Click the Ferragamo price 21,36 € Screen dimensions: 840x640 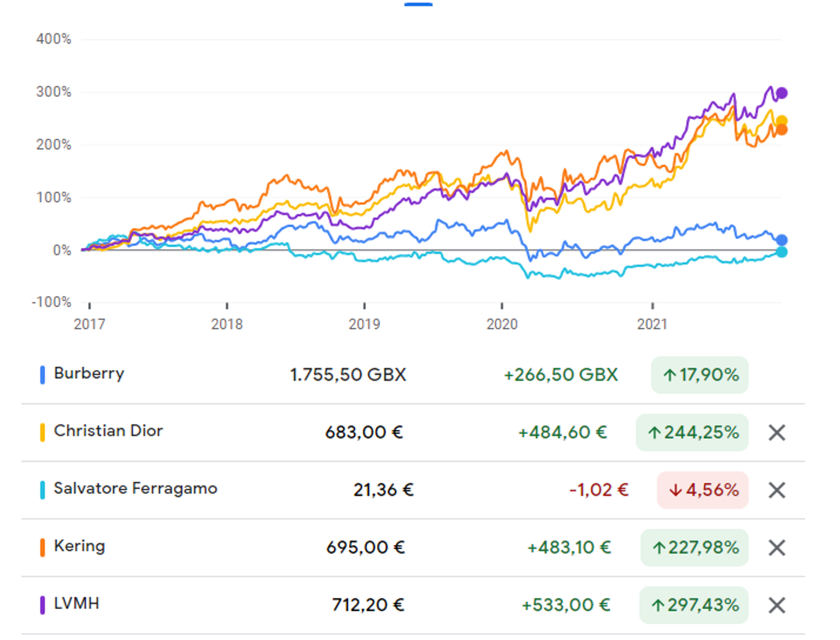(384, 490)
